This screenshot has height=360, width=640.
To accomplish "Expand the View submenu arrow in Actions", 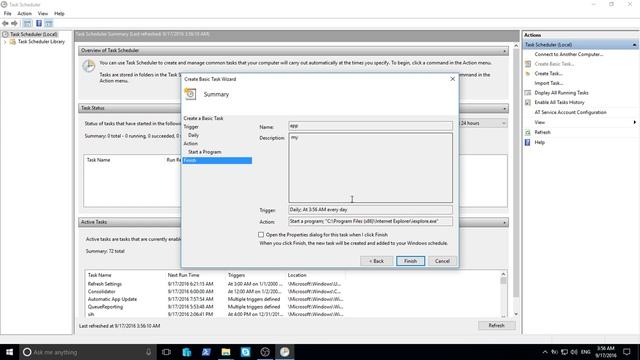I will [x=634, y=122].
